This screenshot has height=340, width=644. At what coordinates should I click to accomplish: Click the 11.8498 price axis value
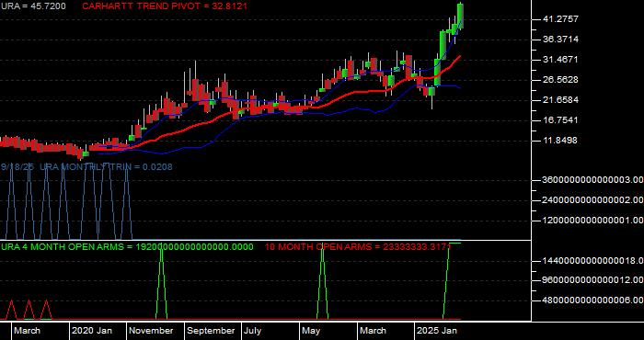(x=560, y=141)
